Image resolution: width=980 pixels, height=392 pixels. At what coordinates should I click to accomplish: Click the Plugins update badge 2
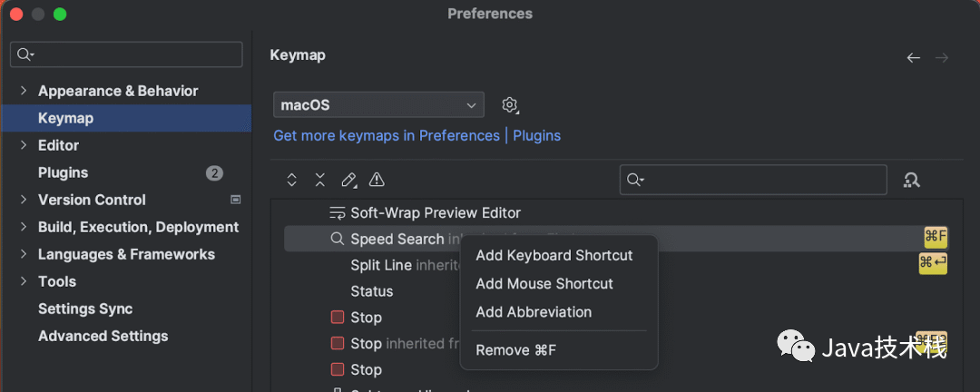[214, 173]
